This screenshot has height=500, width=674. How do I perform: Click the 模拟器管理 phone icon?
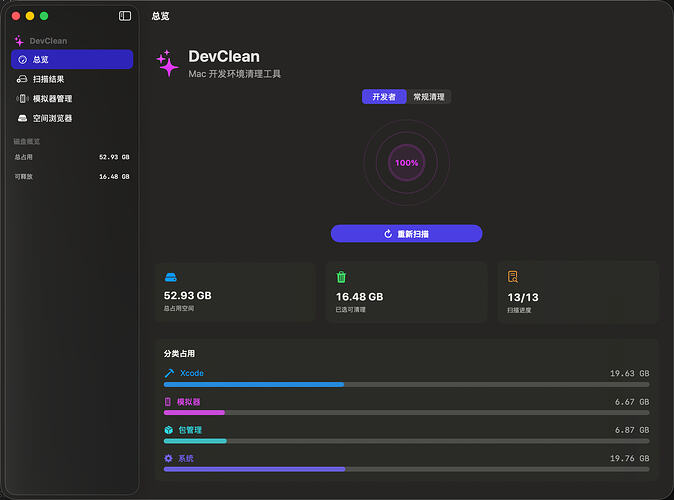(x=22, y=98)
